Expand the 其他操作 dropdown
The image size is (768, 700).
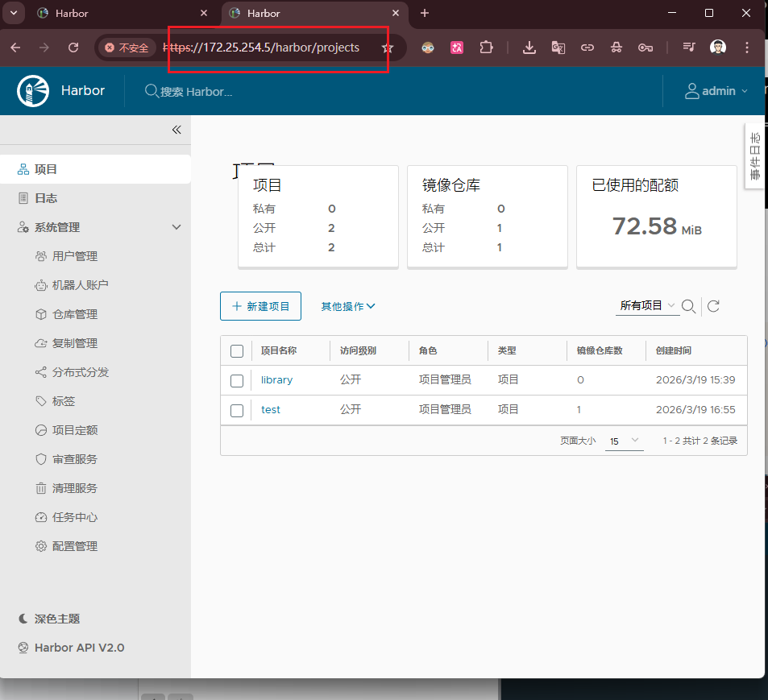348,306
